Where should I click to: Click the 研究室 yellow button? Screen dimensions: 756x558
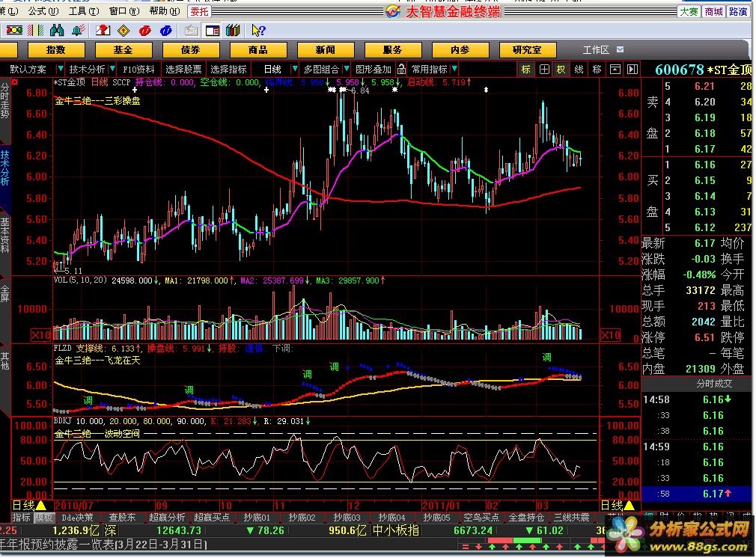point(526,49)
